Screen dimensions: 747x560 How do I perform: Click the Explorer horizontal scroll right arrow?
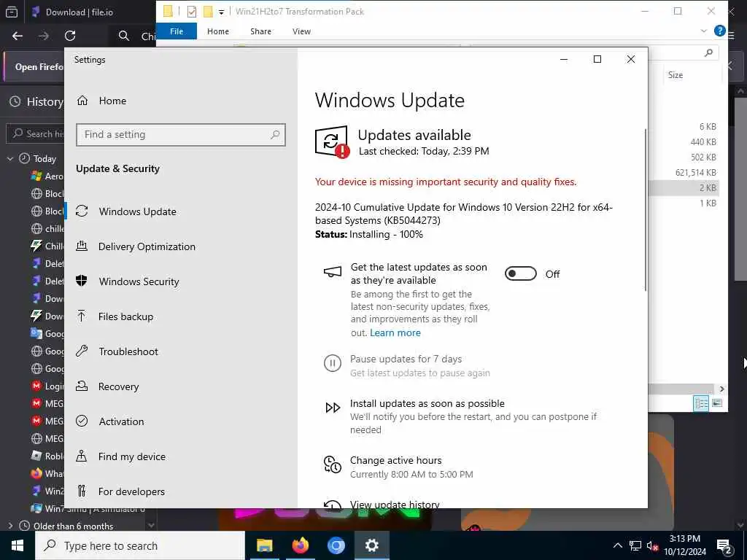(721, 389)
